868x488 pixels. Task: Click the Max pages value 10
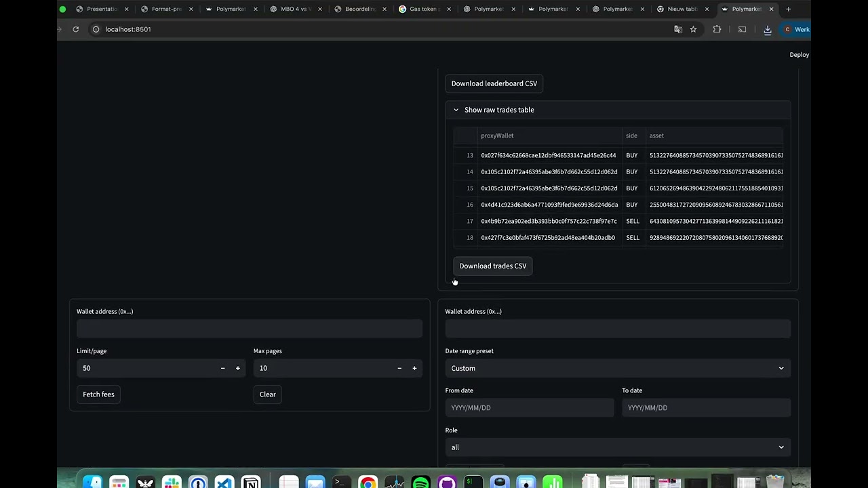coord(322,368)
